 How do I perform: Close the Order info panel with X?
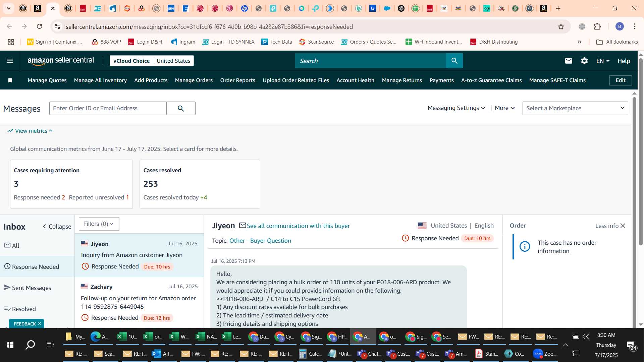pyautogui.click(x=623, y=226)
